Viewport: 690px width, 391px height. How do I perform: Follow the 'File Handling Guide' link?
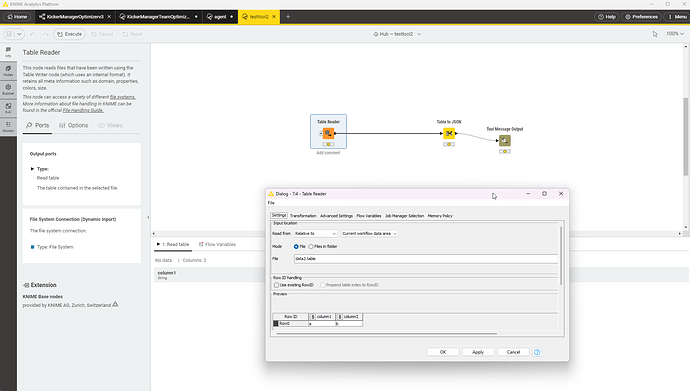(83, 110)
